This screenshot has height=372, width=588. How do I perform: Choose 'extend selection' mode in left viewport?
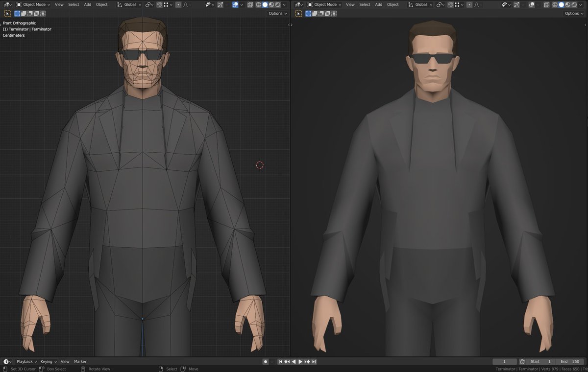tap(24, 14)
